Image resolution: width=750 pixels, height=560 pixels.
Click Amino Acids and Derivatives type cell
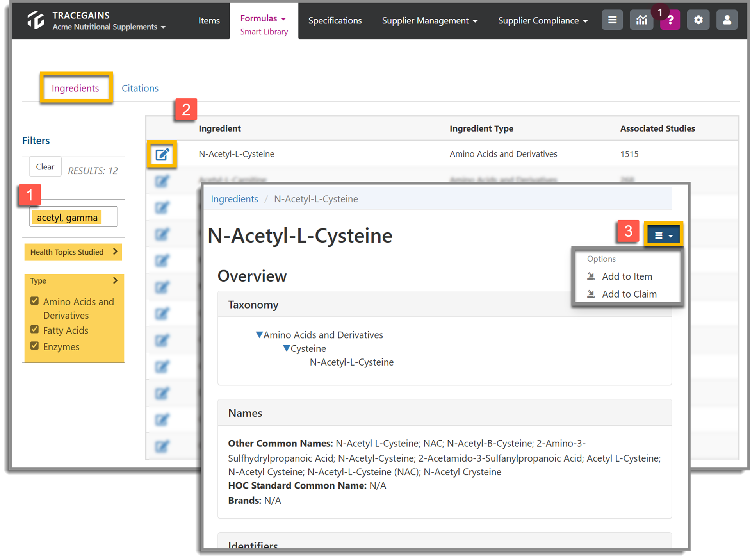point(503,154)
